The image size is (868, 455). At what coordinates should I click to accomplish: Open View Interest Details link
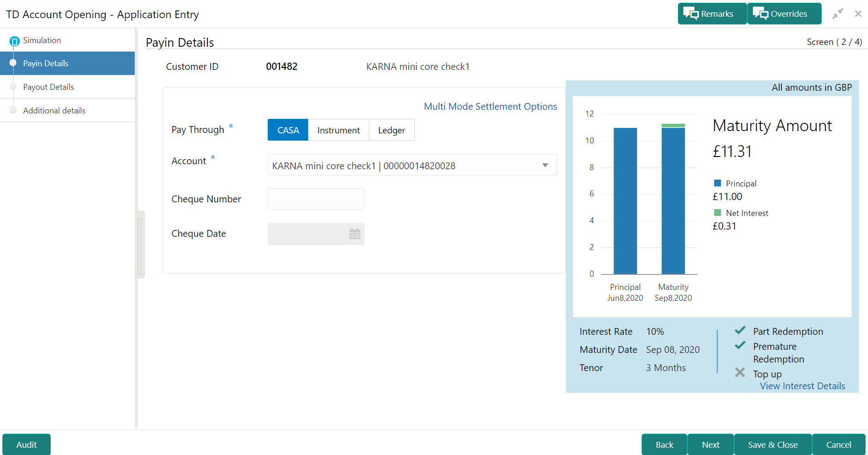[803, 386]
